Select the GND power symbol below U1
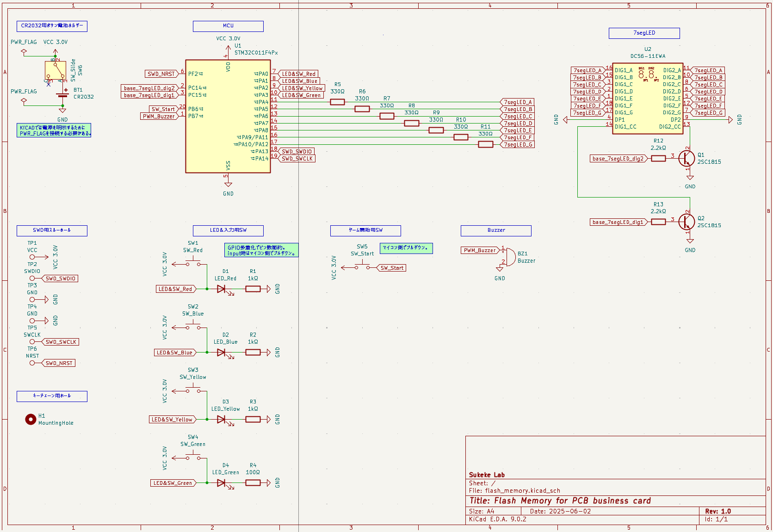Viewport: 773px width, 532px height. click(228, 185)
